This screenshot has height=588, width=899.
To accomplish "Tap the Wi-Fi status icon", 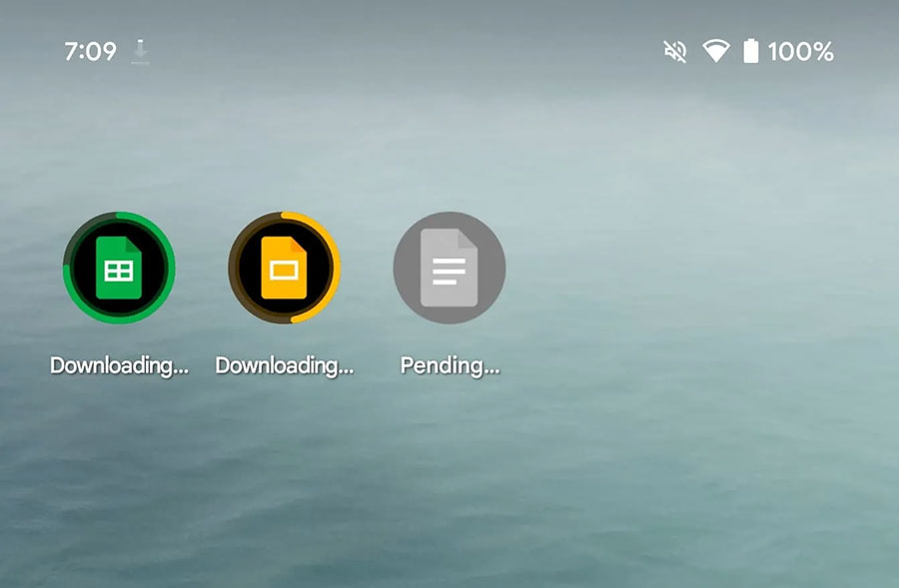I will click(716, 51).
